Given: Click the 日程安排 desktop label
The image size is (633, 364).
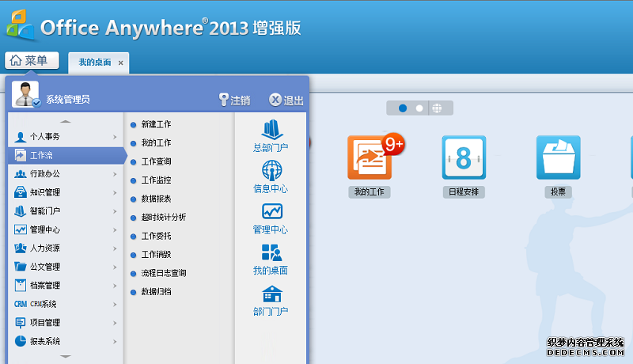Looking at the screenshot, I should tap(464, 191).
